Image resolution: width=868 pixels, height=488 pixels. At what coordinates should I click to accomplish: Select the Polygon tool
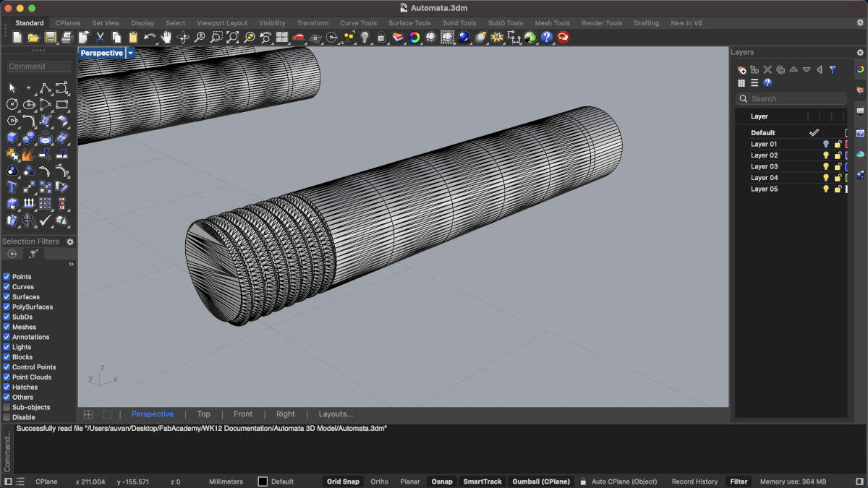(x=12, y=121)
